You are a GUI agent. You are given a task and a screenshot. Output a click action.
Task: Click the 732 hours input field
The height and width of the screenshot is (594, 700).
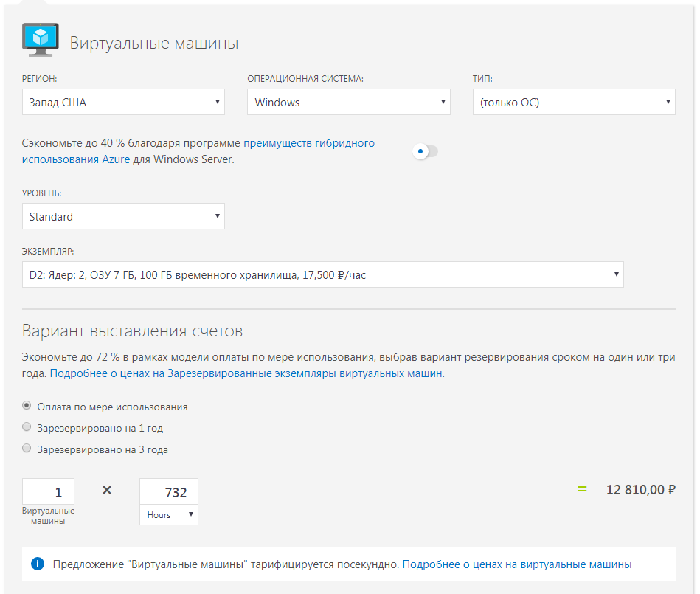(x=169, y=491)
